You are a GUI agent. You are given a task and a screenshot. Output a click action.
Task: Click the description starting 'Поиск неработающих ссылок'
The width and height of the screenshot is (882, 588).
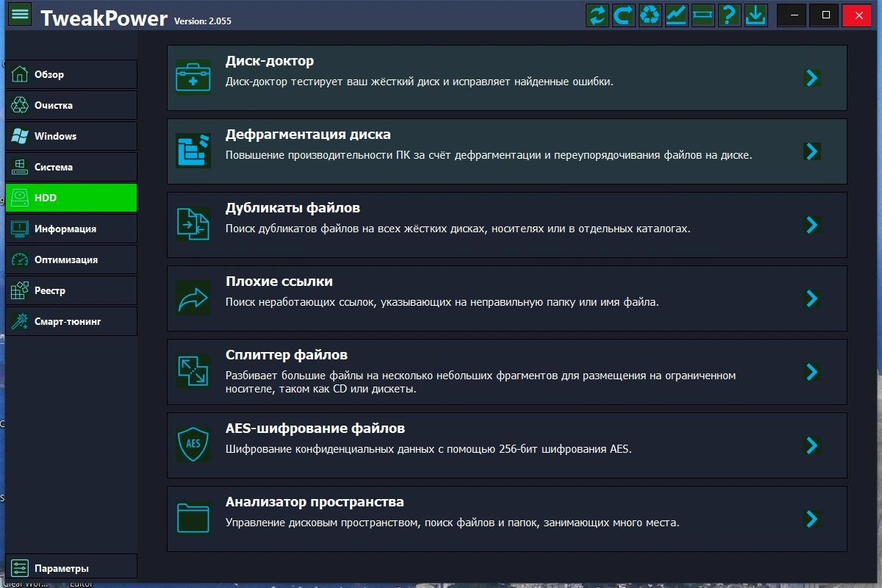point(442,302)
